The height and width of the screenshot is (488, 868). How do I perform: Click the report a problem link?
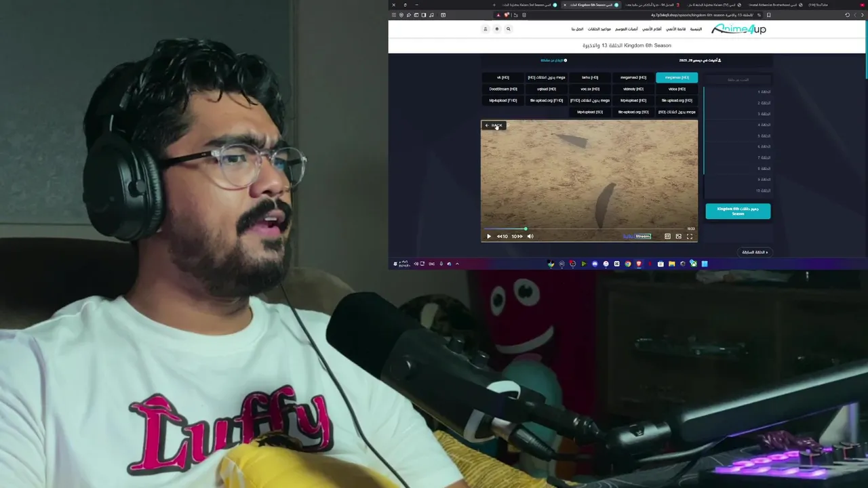tap(553, 60)
